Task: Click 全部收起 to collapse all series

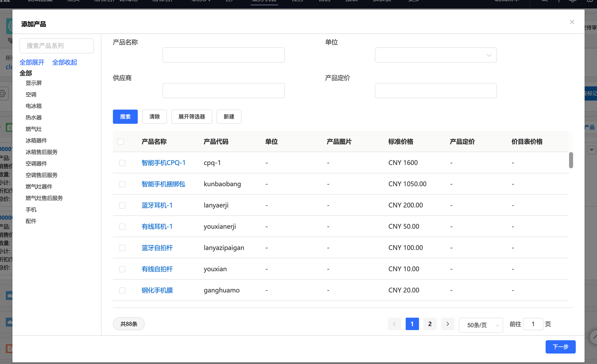Action: pos(65,62)
